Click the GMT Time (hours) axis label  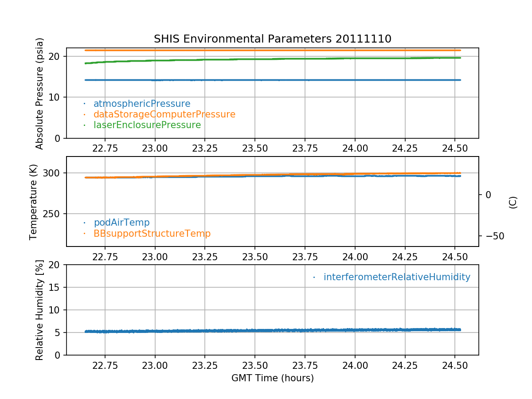pyautogui.click(x=272, y=378)
